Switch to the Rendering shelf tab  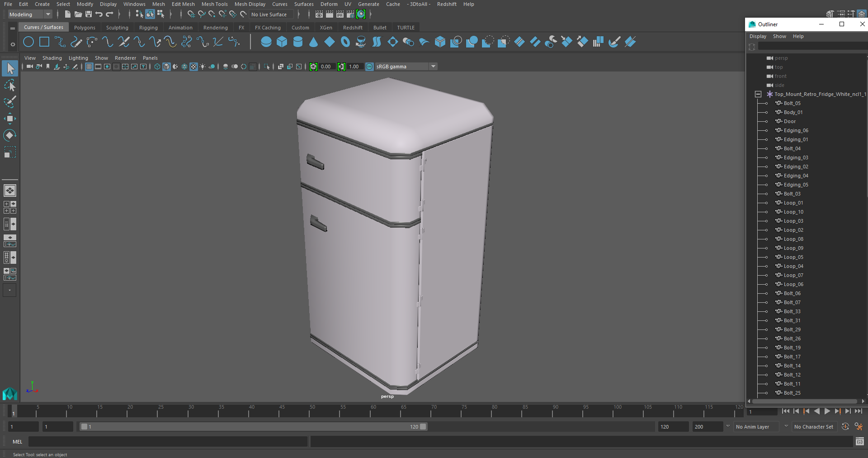tap(216, 28)
